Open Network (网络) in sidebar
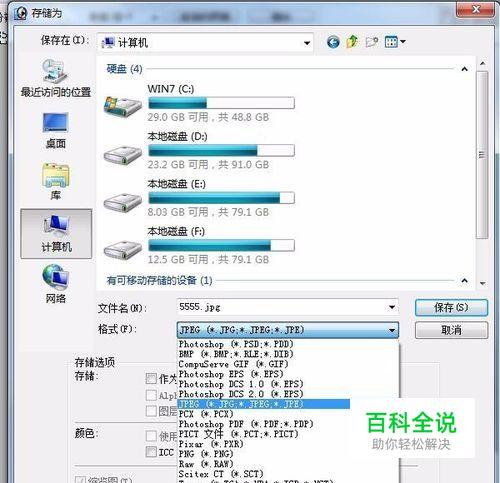 [56, 284]
